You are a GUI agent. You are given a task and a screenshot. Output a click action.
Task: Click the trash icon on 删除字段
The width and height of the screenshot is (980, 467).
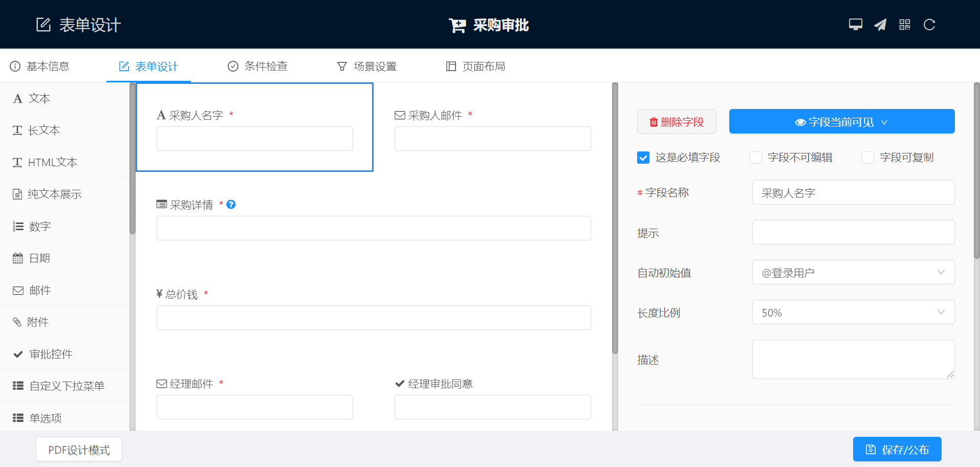[654, 122]
